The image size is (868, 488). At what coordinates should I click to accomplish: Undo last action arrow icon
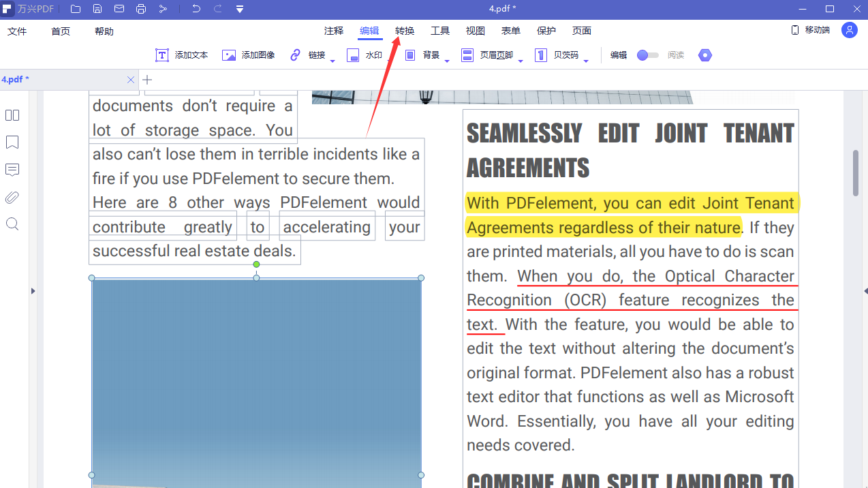coord(196,9)
